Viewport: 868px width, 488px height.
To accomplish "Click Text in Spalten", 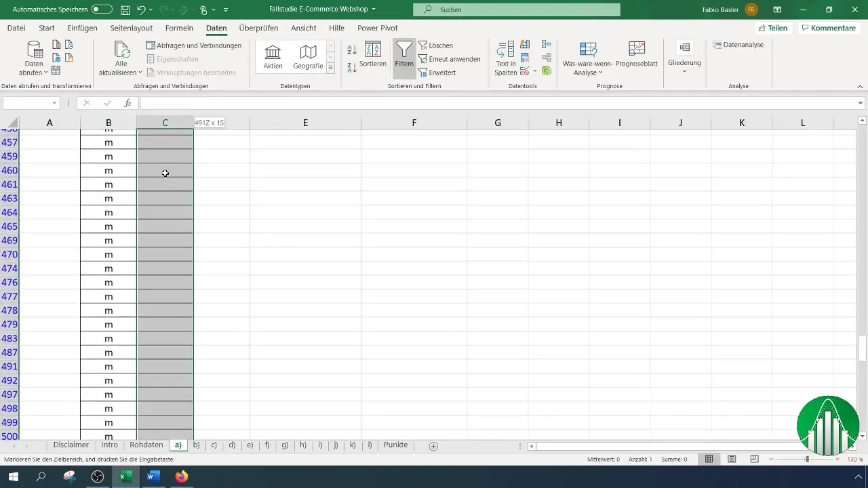I will pyautogui.click(x=505, y=58).
